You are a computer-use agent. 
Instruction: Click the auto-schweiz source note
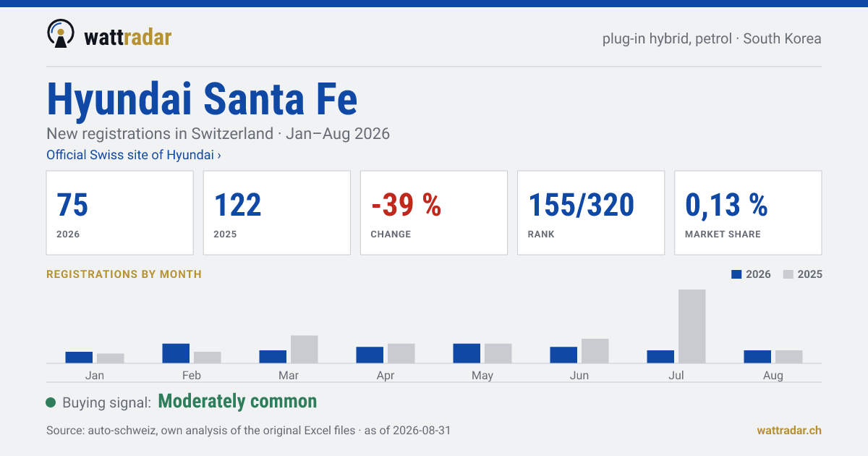249,430
